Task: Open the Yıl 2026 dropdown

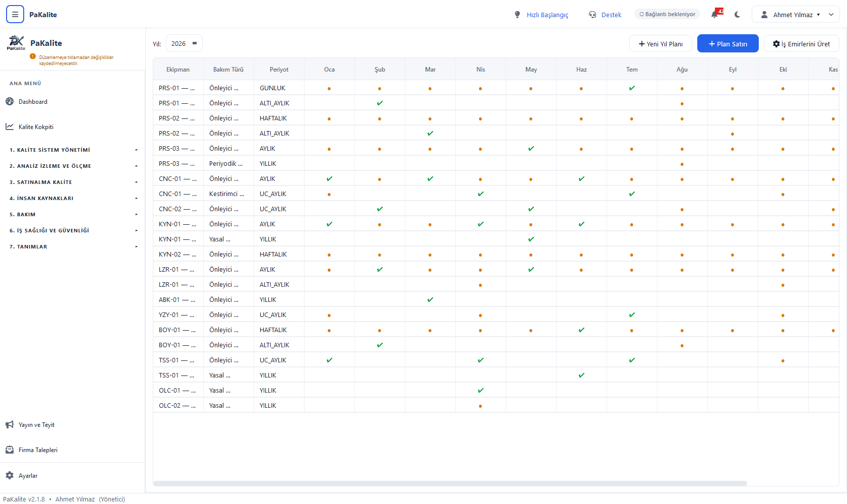Action: tap(184, 43)
